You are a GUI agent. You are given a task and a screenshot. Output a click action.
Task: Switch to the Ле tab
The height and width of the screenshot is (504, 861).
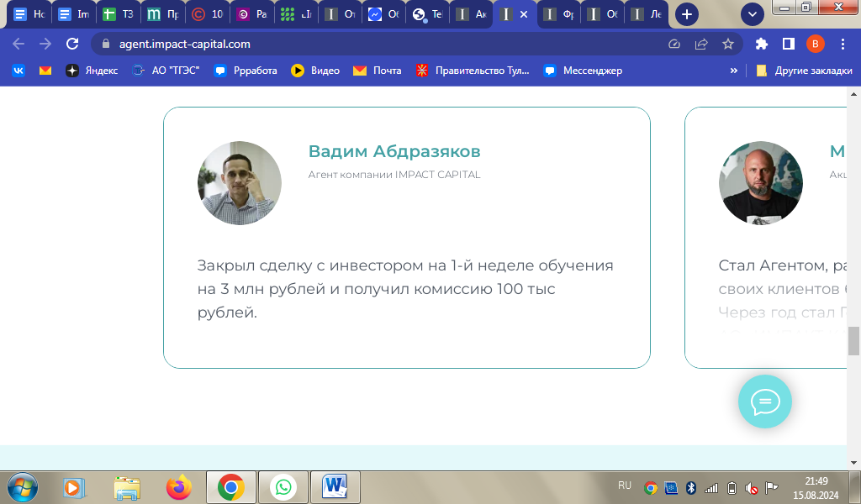click(647, 14)
